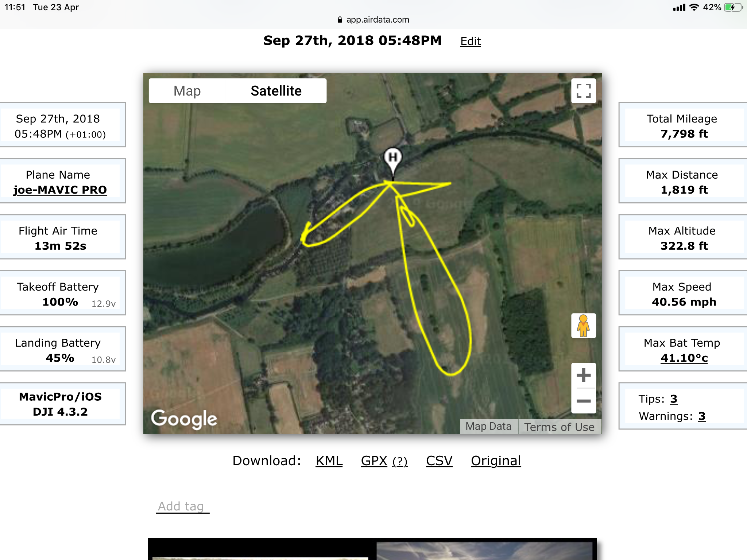Download the KML file
747x560 pixels.
pos(329,461)
